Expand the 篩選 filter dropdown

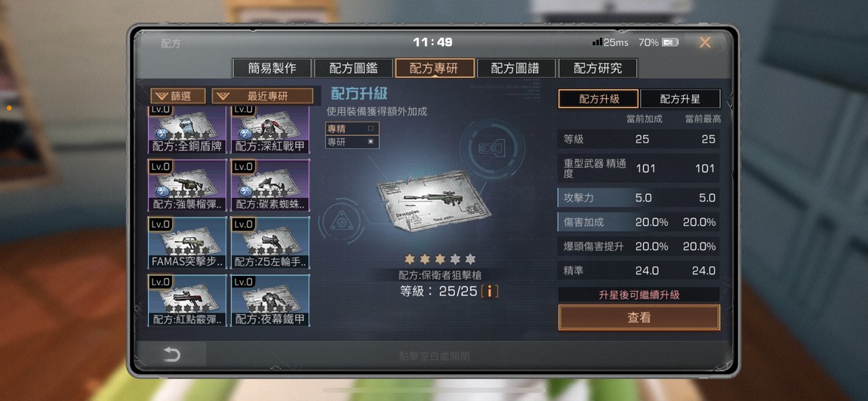pos(177,96)
